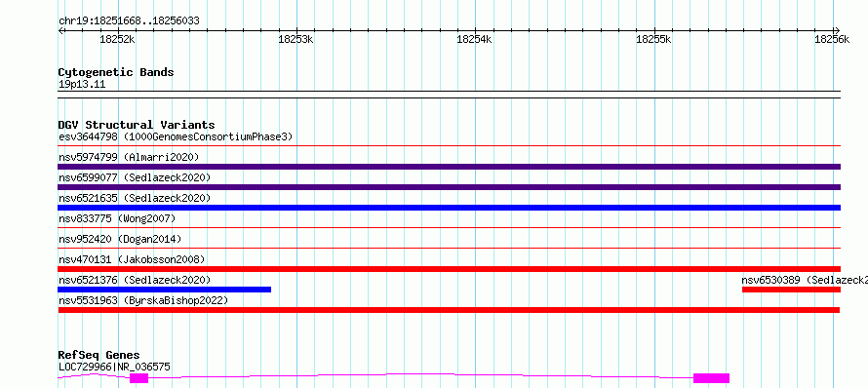Select the nsv5974799 Almarri2020 purple bar
The height and width of the screenshot is (388, 868).
pos(449,167)
